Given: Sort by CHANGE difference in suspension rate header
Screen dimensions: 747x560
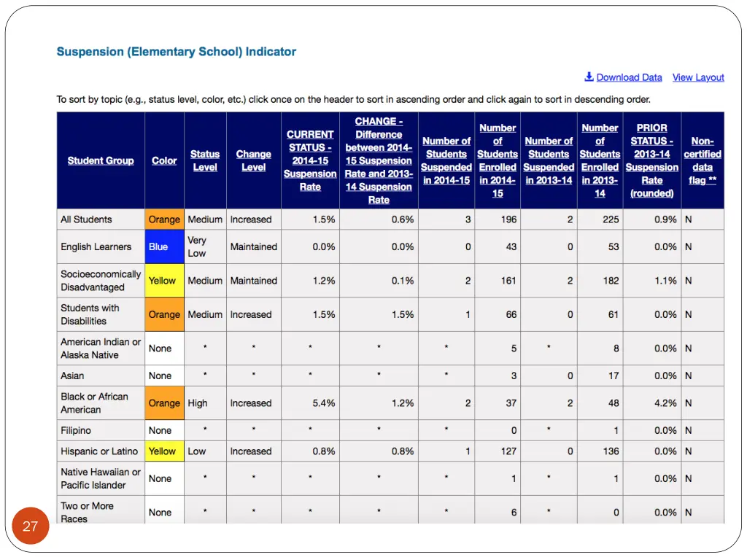Looking at the screenshot, I should pos(379,160).
